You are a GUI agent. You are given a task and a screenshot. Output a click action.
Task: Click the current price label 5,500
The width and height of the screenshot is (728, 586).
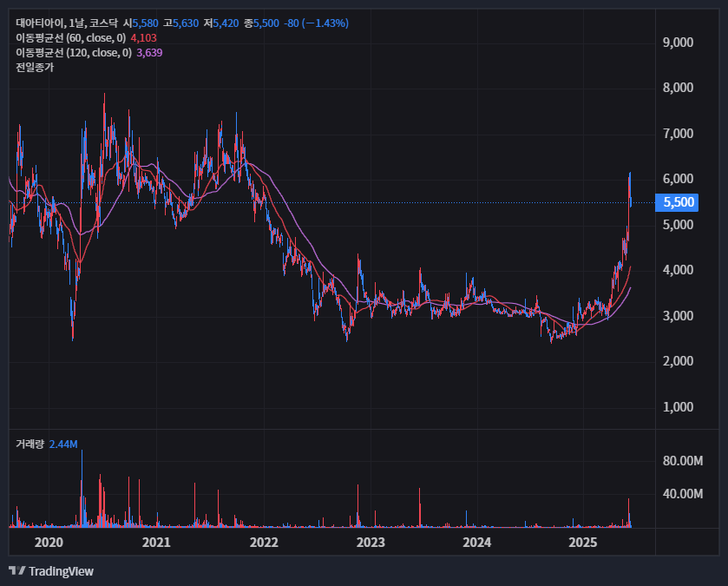(677, 202)
